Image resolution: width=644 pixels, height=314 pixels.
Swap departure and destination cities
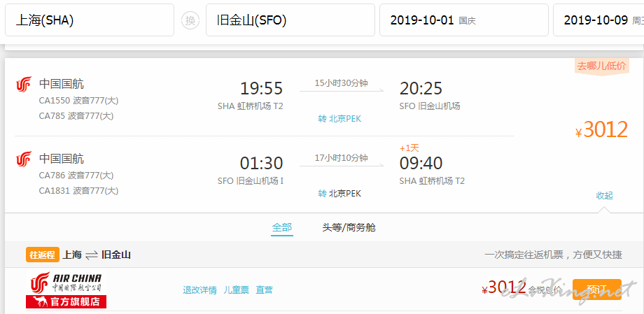click(190, 20)
